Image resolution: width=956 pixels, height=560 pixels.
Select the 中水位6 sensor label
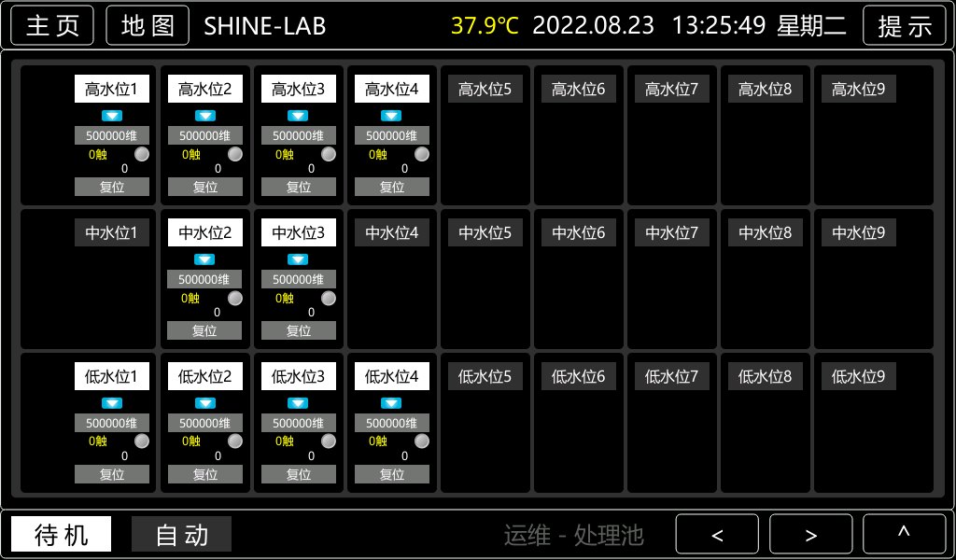tap(579, 232)
